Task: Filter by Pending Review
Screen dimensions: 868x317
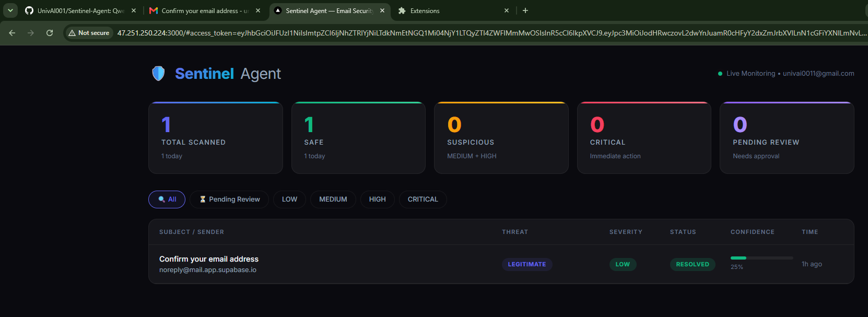Action: pos(229,199)
